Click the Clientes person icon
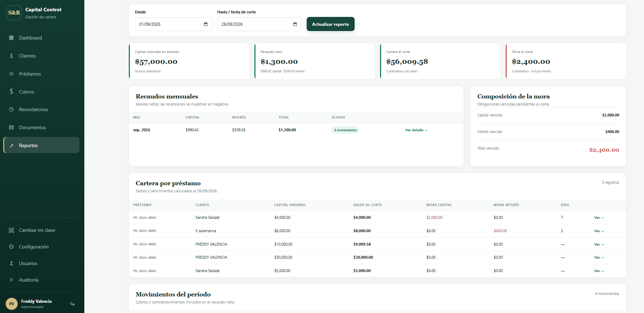 tap(11, 56)
